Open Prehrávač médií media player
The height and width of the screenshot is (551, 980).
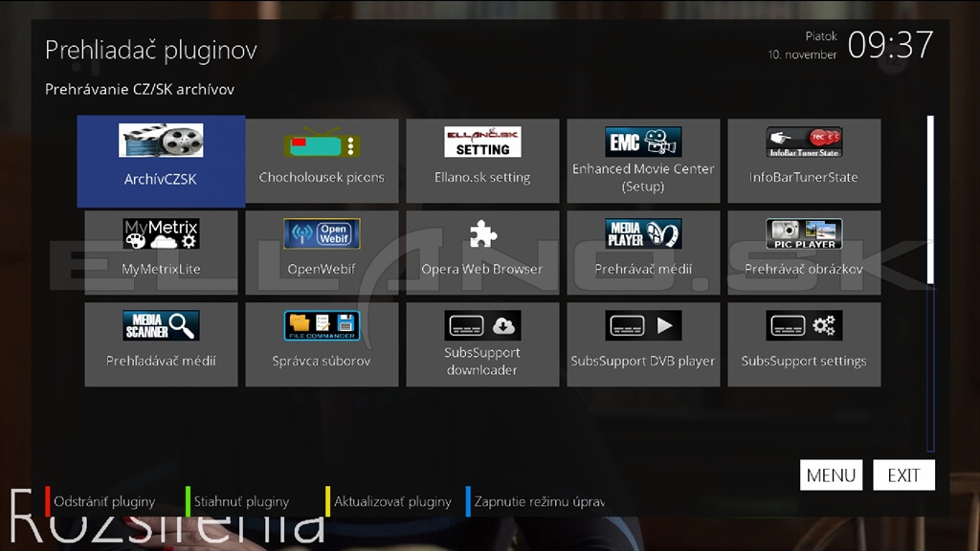pos(643,253)
